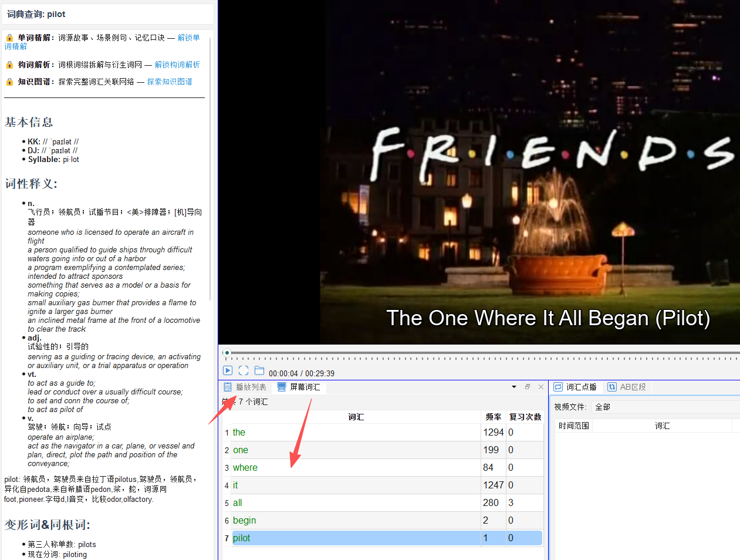Click the 7 个词汇 count label
This screenshot has height=560, width=740.
(253, 402)
